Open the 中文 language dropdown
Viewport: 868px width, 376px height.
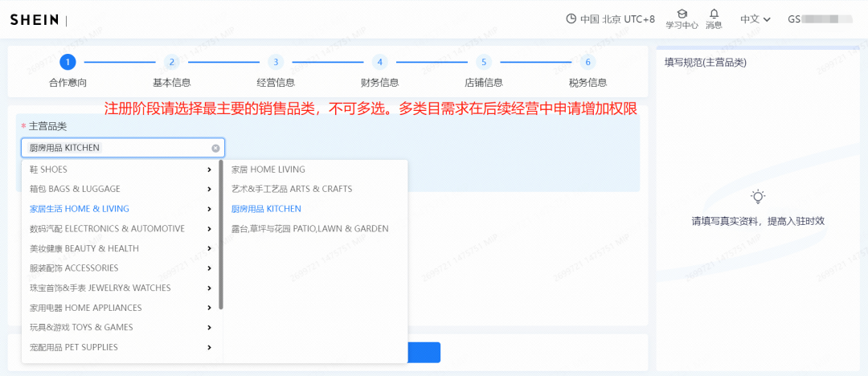coord(755,19)
